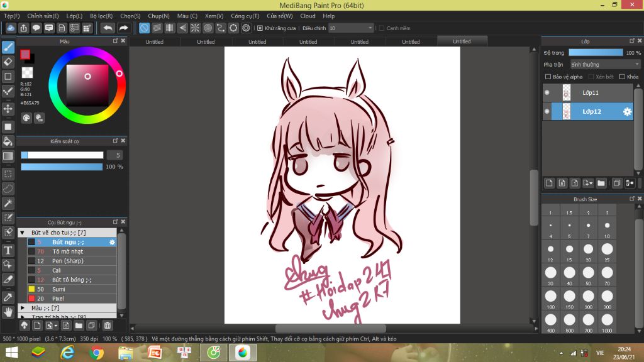Screen dimensions: 644x362
Task: Open the Help menu
Action: click(x=328, y=16)
